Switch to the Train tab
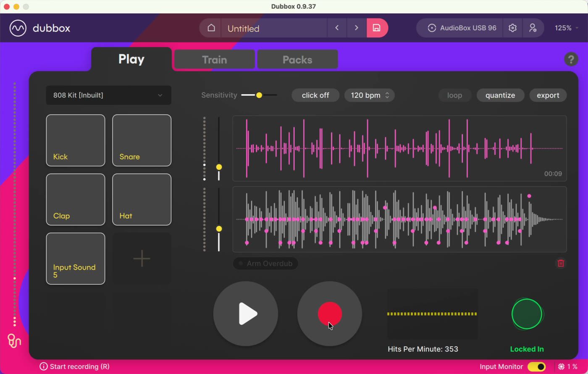 [214, 59]
